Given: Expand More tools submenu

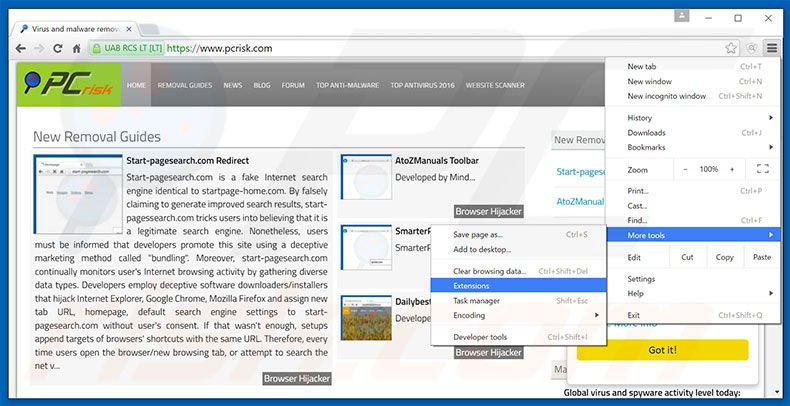Looking at the screenshot, I should tap(693, 235).
